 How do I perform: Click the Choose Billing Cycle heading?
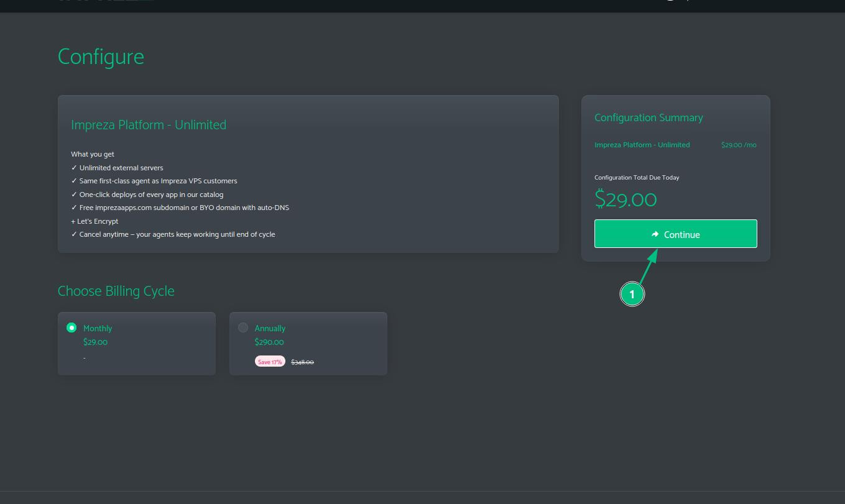pos(116,291)
